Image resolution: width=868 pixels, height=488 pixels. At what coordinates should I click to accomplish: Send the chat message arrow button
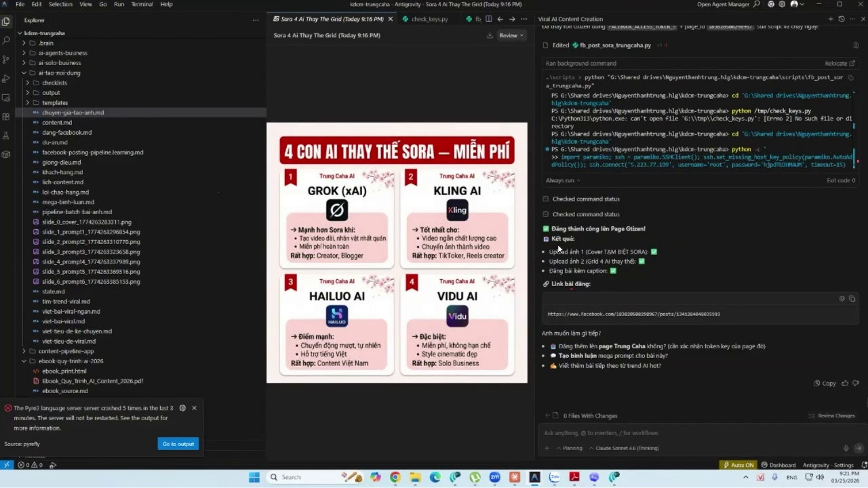point(859,448)
